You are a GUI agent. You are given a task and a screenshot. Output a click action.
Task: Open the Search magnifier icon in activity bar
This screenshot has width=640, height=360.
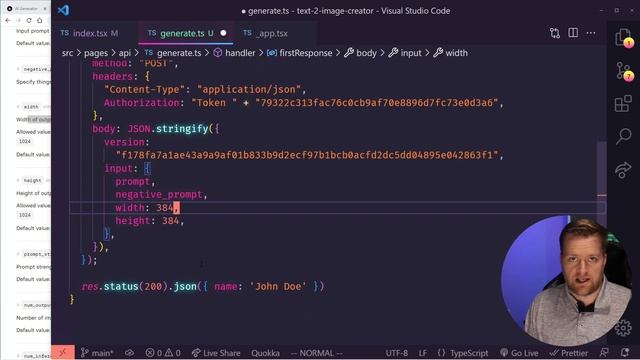point(623,136)
